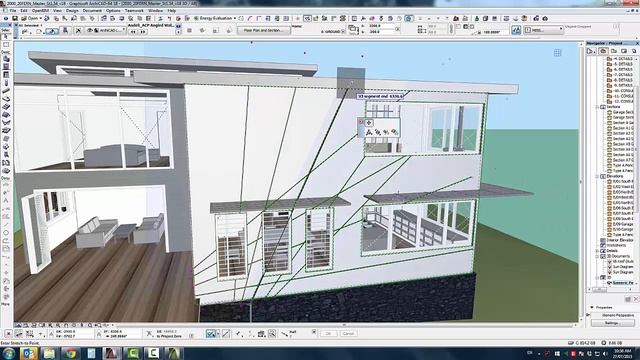Toggle the lock icon beside the angle field
Viewport: 640px width, 360px height.
tap(479, 32)
